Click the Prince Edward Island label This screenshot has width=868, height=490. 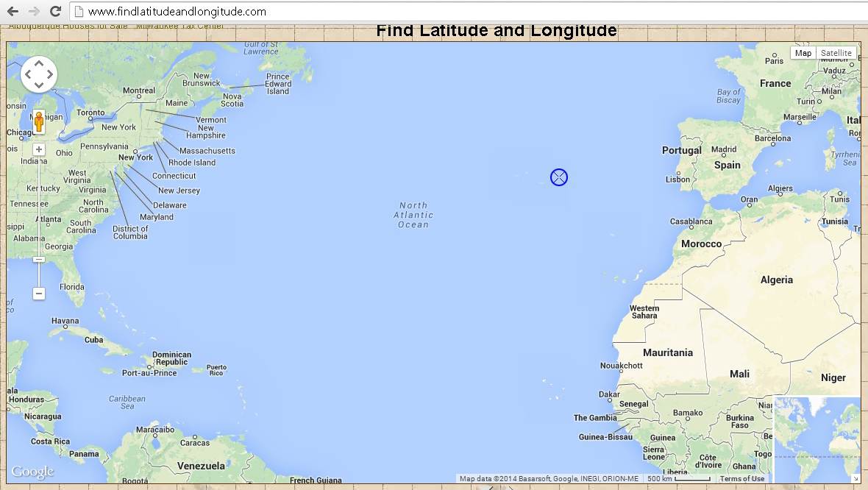click(278, 84)
